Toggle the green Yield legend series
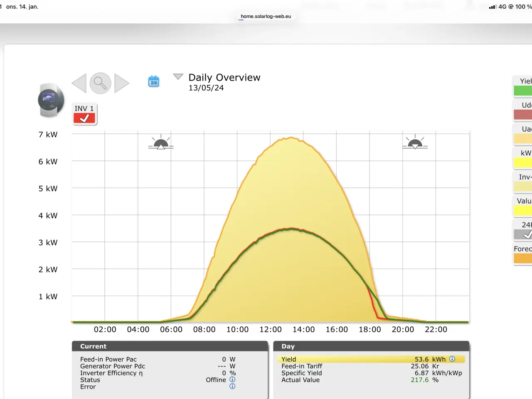The image size is (532, 399). tap(524, 91)
